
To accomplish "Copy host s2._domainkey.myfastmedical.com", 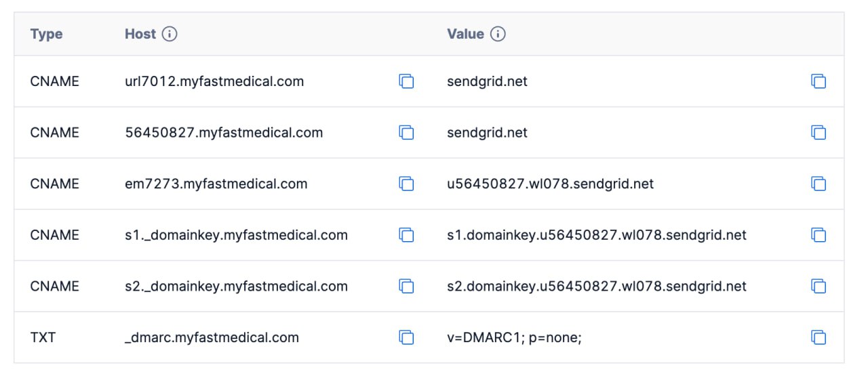I will (x=406, y=286).
